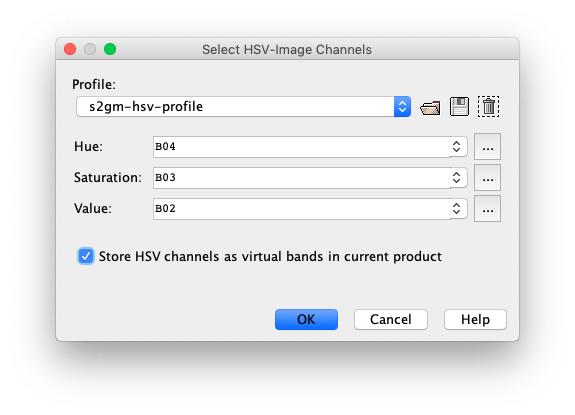Confirm with the OK button
The height and width of the screenshot is (415, 575).
pyautogui.click(x=306, y=320)
